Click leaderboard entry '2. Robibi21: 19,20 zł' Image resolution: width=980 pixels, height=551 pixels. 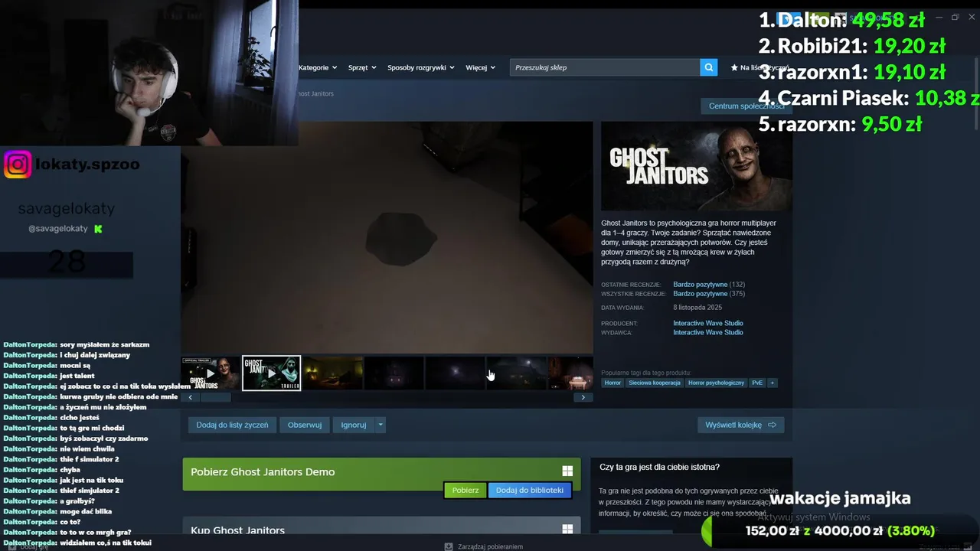(x=852, y=46)
